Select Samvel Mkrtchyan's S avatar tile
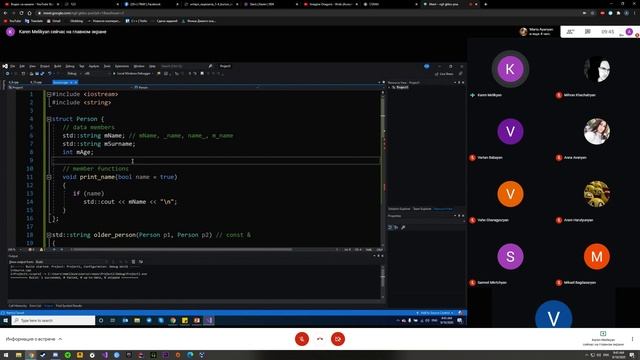This screenshot has width=640, height=360. click(x=510, y=257)
